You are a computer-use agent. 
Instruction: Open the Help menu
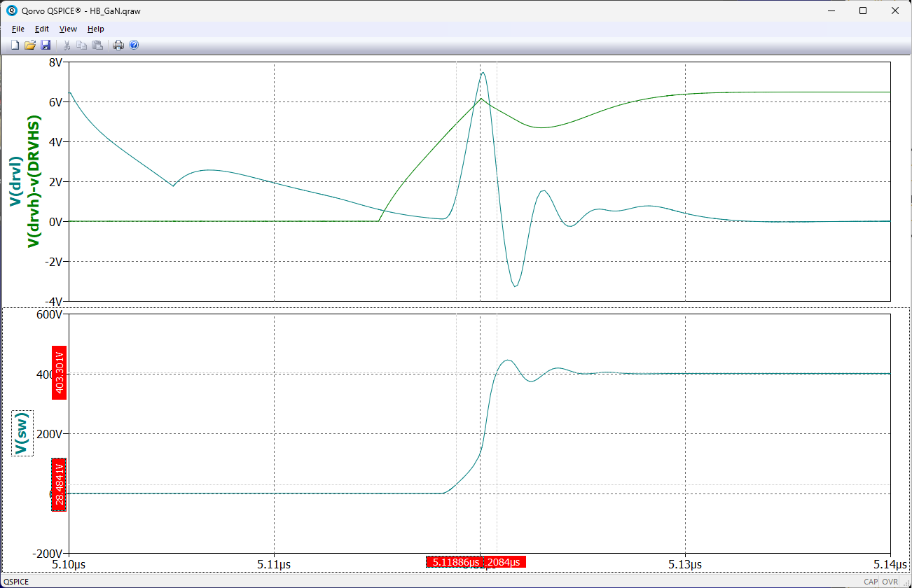point(96,29)
